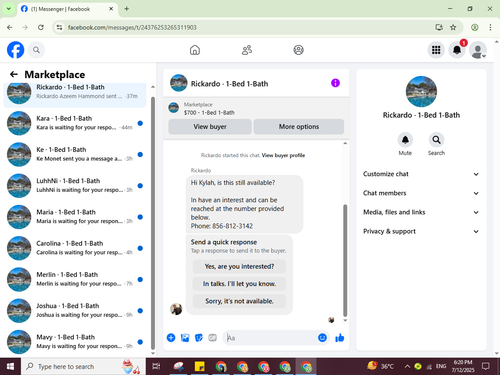The image size is (500, 375).
Task: Go back from Marketplace with the arrow
Action: coord(14,74)
